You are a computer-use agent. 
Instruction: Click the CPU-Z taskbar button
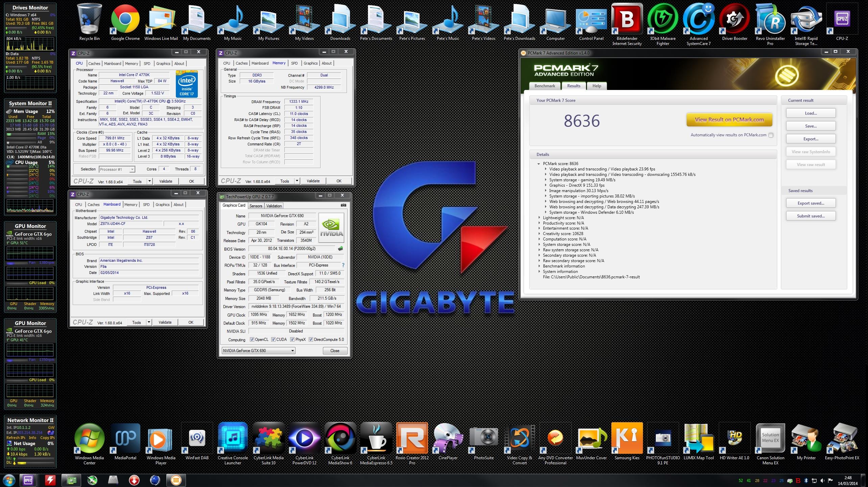point(28,480)
